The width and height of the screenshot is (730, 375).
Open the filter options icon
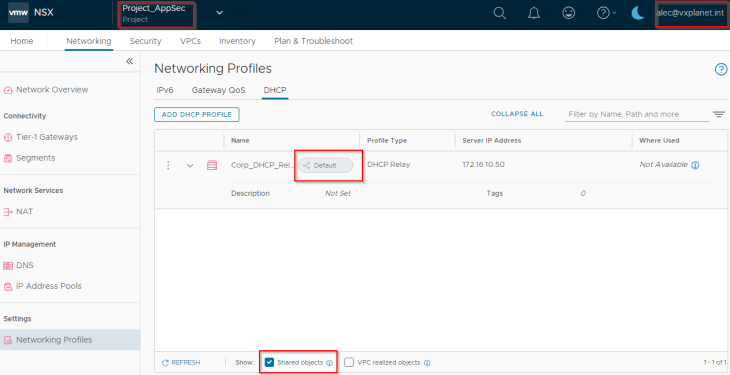[719, 114]
